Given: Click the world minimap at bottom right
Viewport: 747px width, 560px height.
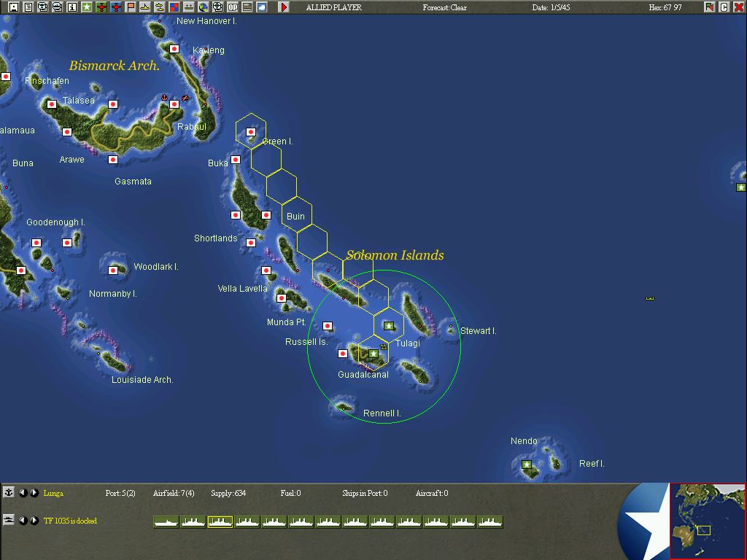Looking at the screenshot, I should (x=708, y=521).
